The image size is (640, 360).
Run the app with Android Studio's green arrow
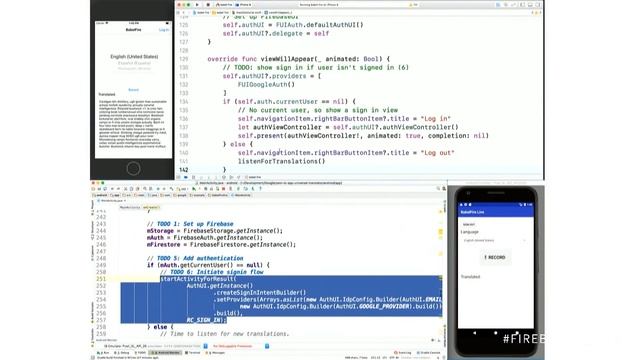pyautogui.click(x=193, y=189)
